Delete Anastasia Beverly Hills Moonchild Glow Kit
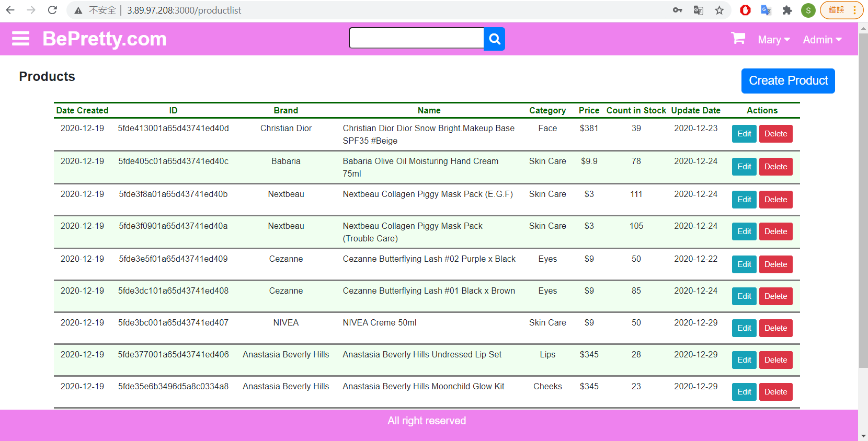This screenshot has width=868, height=441. (775, 392)
